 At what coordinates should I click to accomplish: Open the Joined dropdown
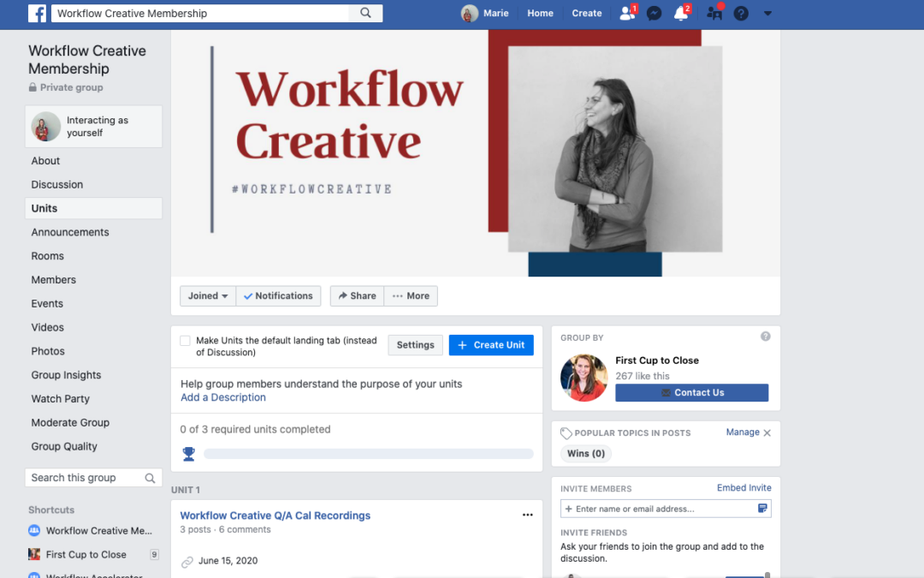tap(207, 296)
